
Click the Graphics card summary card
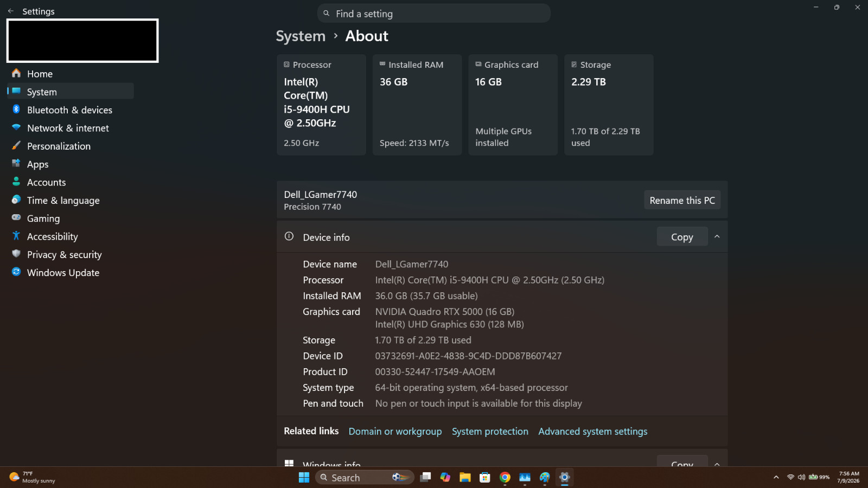pyautogui.click(x=513, y=105)
